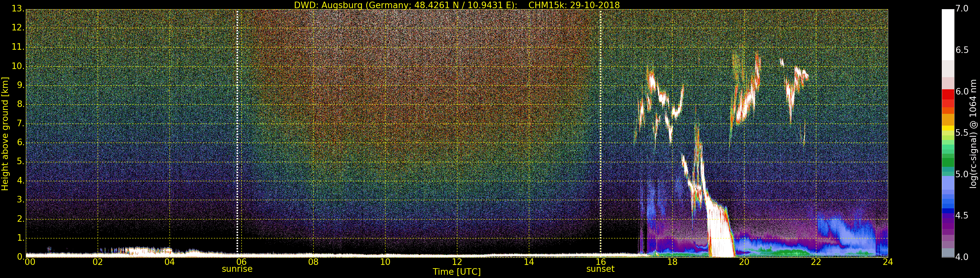Viewport: 980px width, 278px height.
Task: Click the white top section of the colorbar
Action: [948, 34]
